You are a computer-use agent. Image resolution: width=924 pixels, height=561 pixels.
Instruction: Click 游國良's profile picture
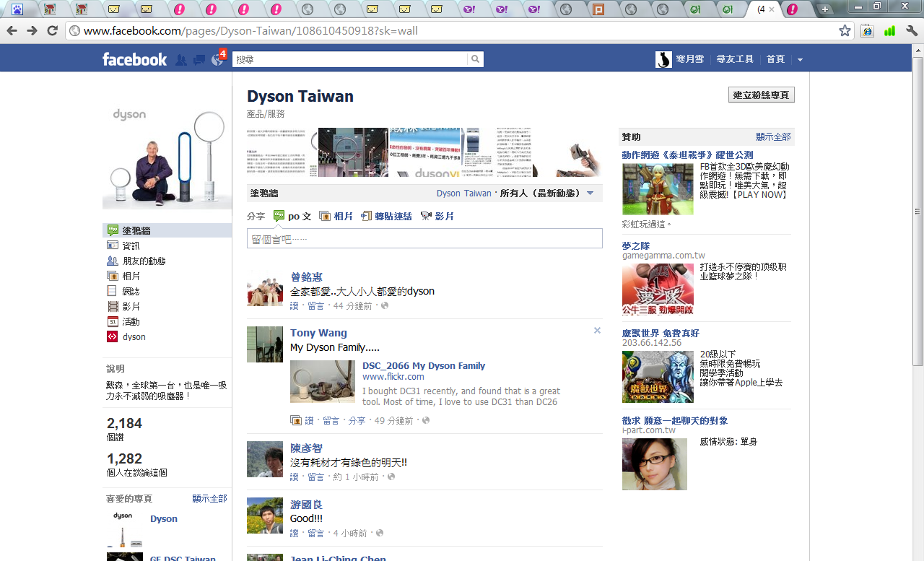pos(265,516)
